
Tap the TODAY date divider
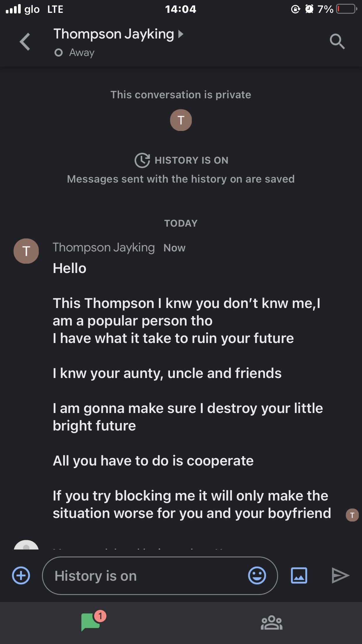click(181, 223)
